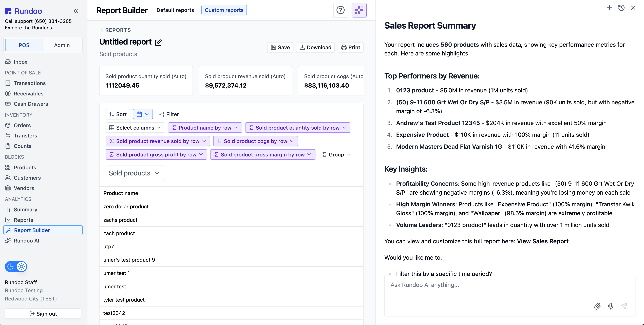
Task: Collapse the sidebar with double-chevron icon
Action: point(76,11)
